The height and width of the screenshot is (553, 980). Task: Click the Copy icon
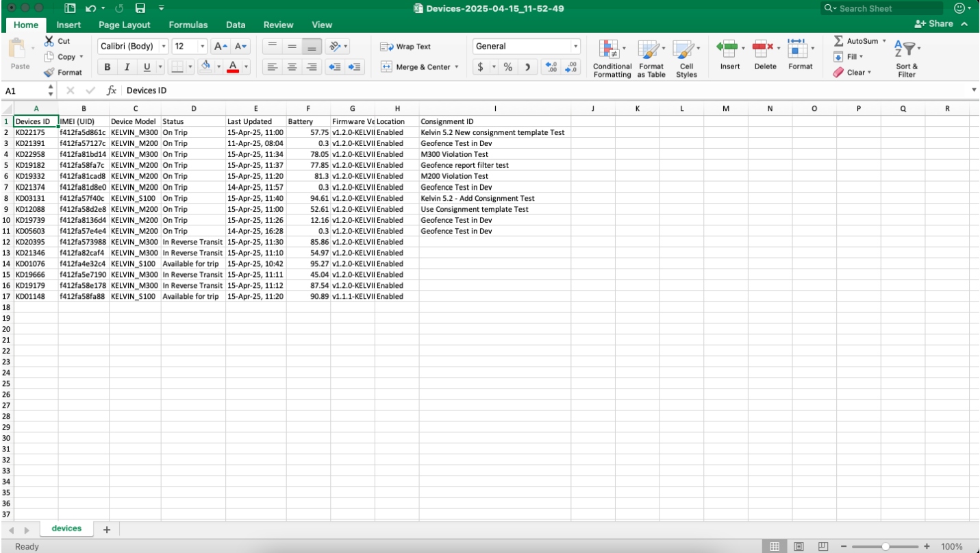click(49, 57)
